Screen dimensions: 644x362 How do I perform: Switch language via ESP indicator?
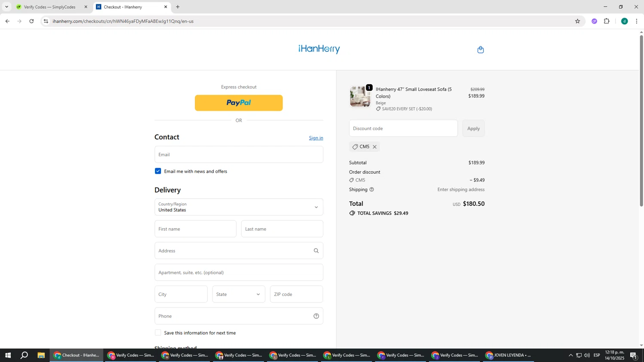tap(597, 355)
